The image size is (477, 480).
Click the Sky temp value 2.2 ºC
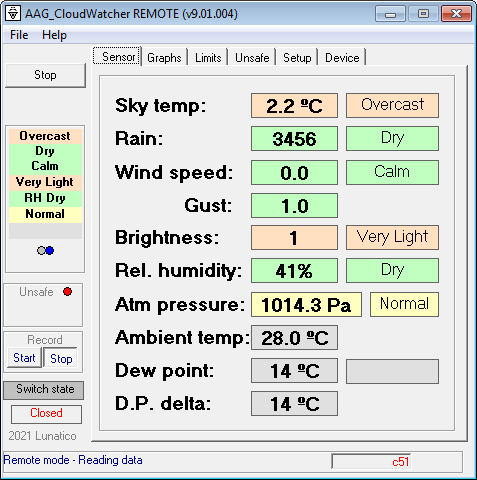pos(294,106)
